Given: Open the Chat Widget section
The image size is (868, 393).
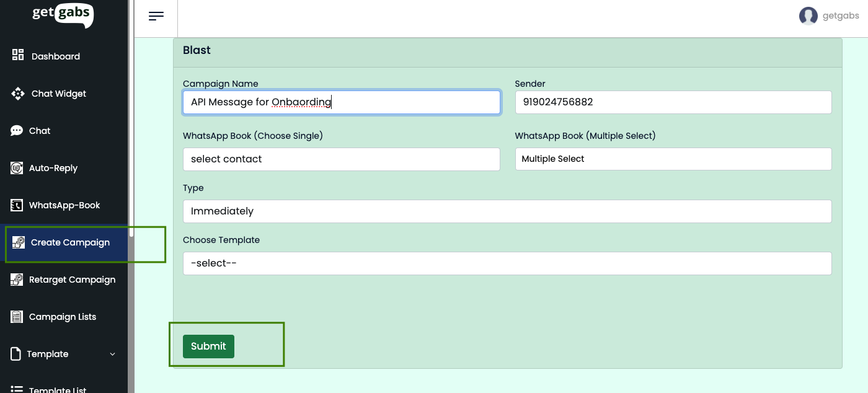Looking at the screenshot, I should click(17, 93).
